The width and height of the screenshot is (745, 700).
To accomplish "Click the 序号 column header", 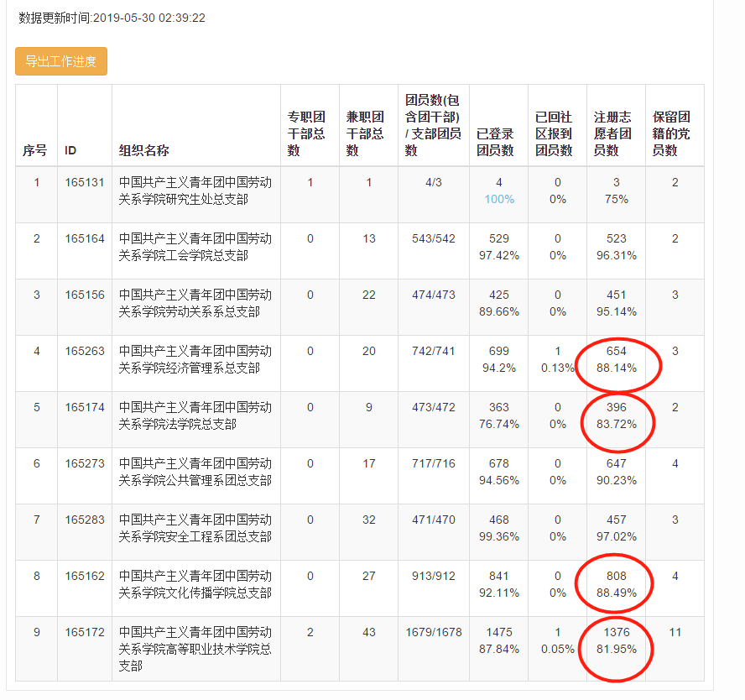I will tap(34, 150).
